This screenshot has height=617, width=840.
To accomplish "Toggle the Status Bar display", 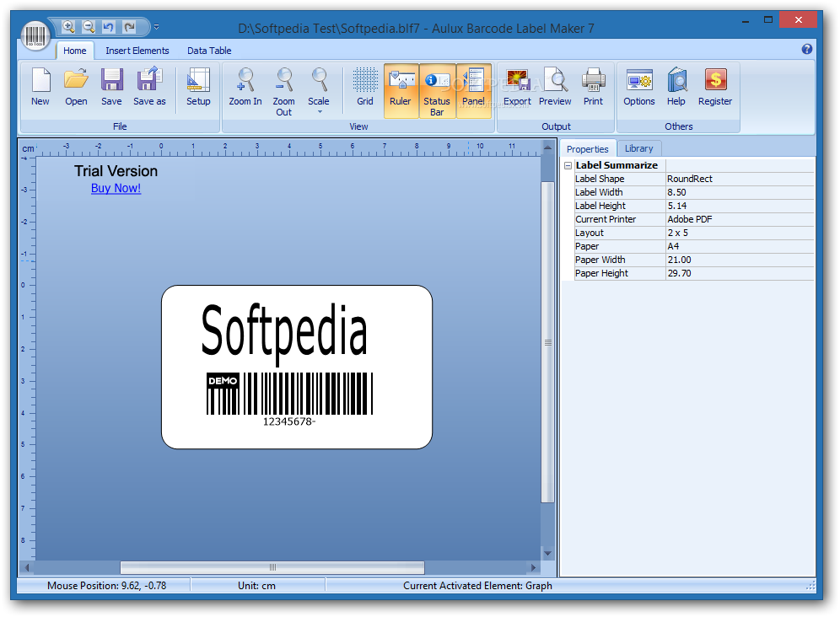I will tap(437, 90).
